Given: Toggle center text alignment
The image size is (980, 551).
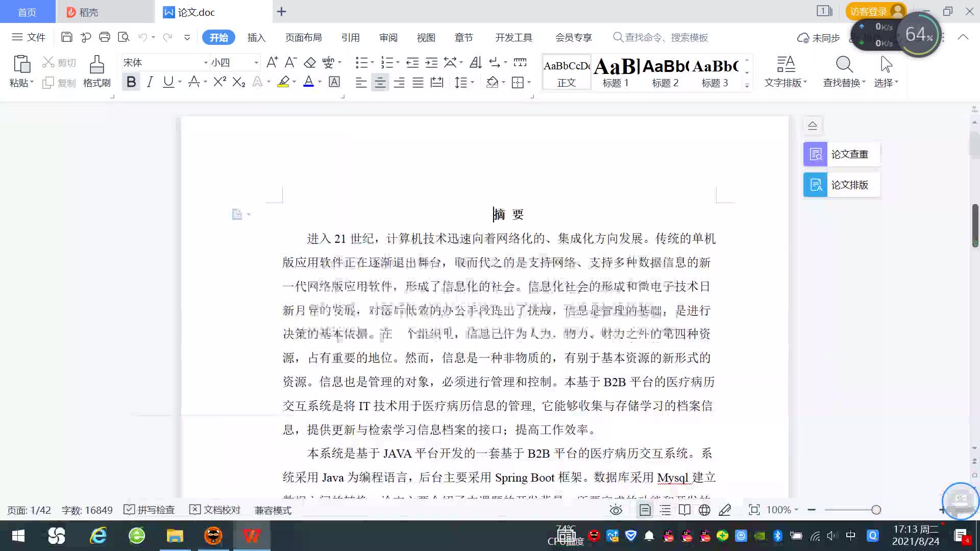Looking at the screenshot, I should click(380, 82).
